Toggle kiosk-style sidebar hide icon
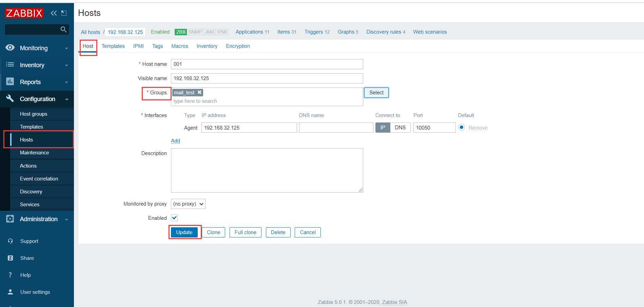The height and width of the screenshot is (307, 644). click(64, 13)
